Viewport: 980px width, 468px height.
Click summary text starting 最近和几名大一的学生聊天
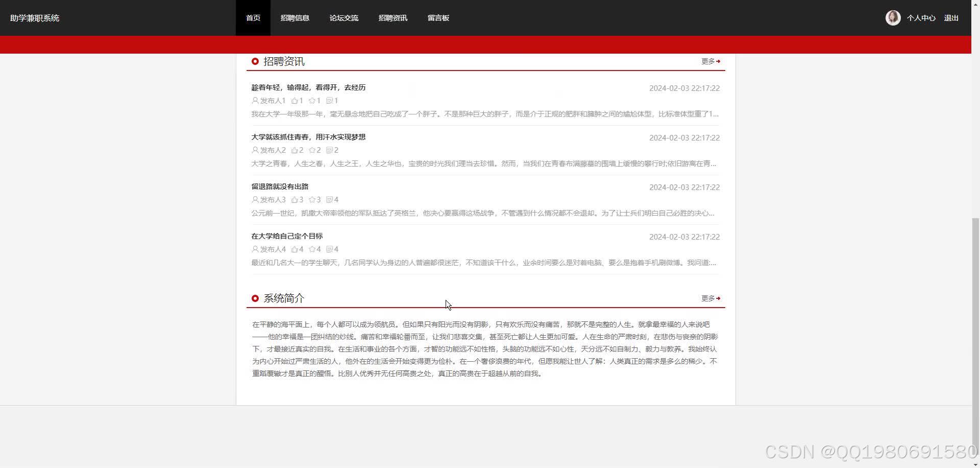click(484, 263)
